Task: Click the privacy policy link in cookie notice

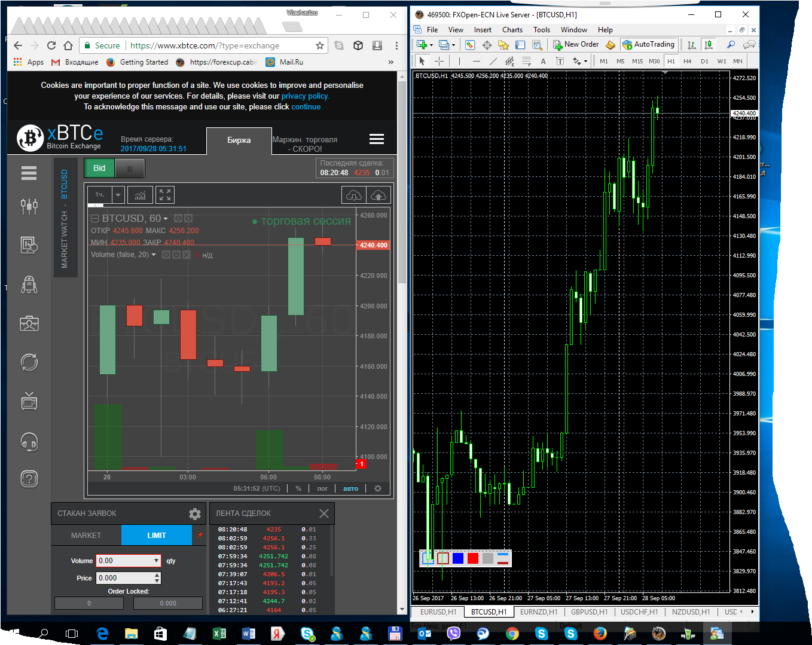Action: point(304,96)
